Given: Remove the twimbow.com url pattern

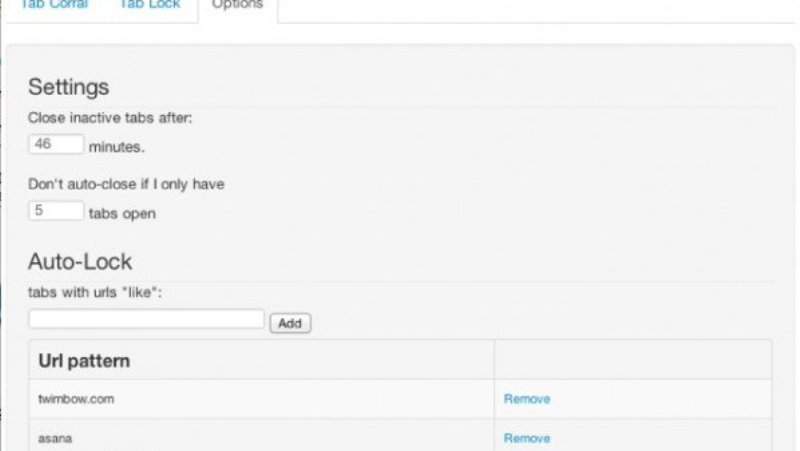Looking at the screenshot, I should pos(526,399).
